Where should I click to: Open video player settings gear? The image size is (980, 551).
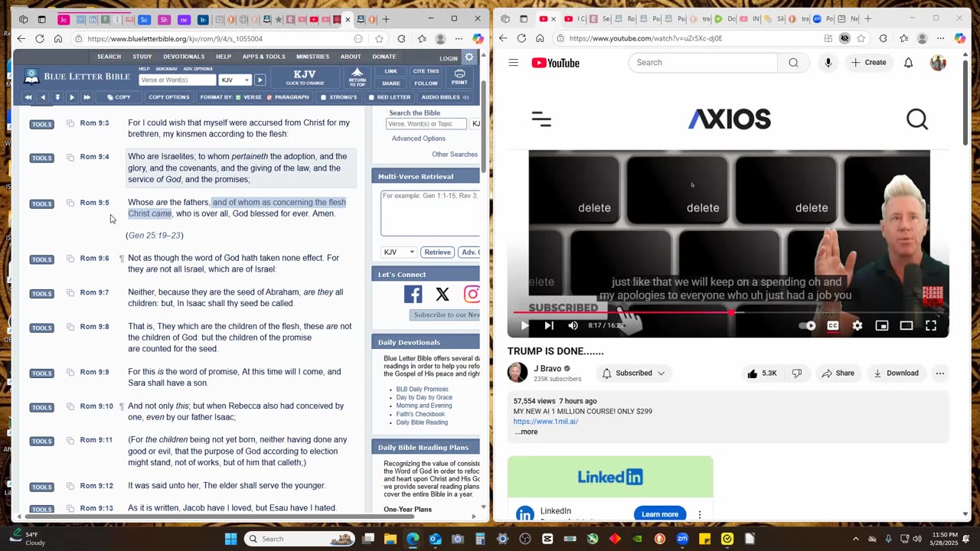[x=857, y=325]
